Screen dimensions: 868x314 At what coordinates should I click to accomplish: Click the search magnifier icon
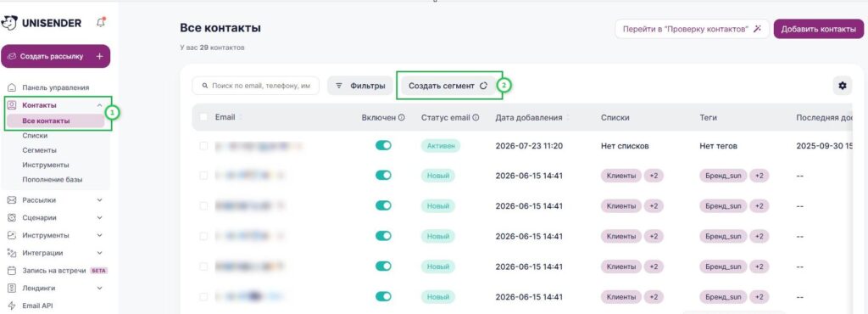click(x=205, y=86)
